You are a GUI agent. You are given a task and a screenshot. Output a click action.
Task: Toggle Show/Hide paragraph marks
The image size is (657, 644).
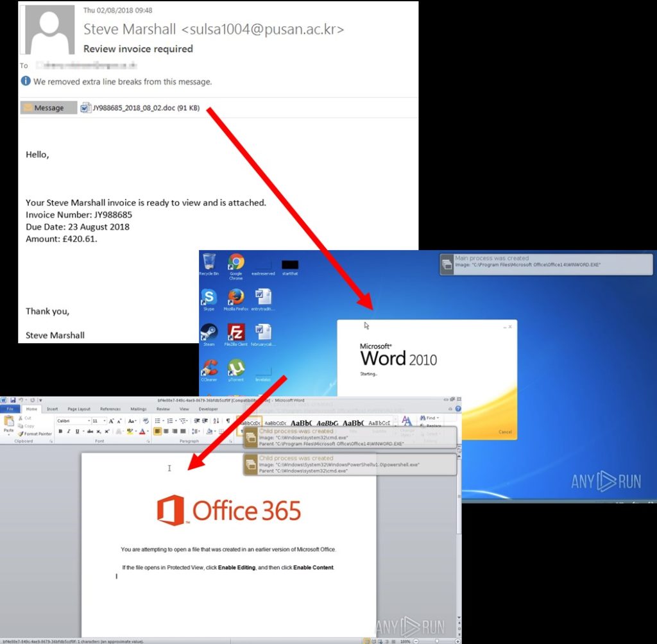click(x=228, y=421)
